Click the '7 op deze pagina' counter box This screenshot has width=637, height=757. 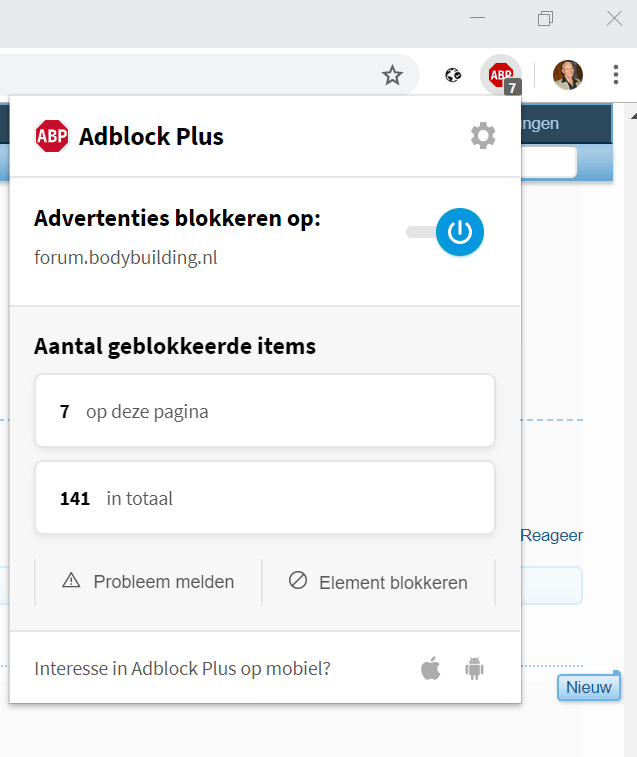[x=265, y=411]
